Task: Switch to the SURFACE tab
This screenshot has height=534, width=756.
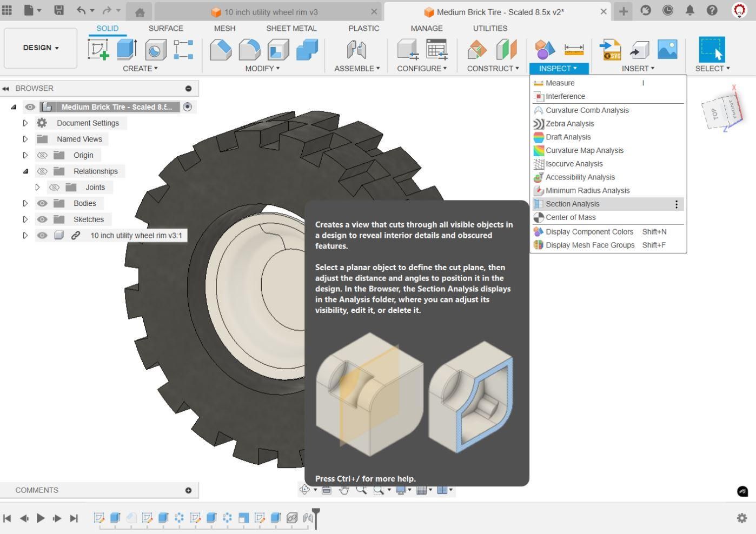Action: point(166,28)
